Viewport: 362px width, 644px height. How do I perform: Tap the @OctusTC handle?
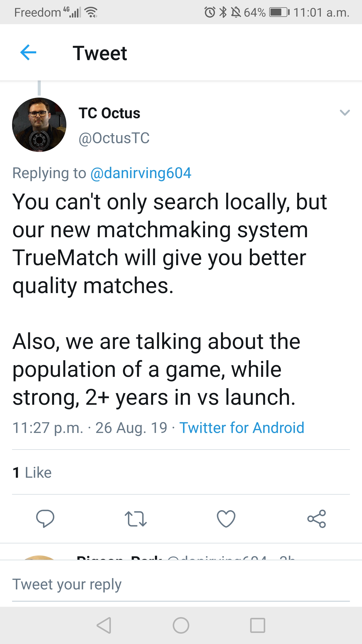coord(114,138)
